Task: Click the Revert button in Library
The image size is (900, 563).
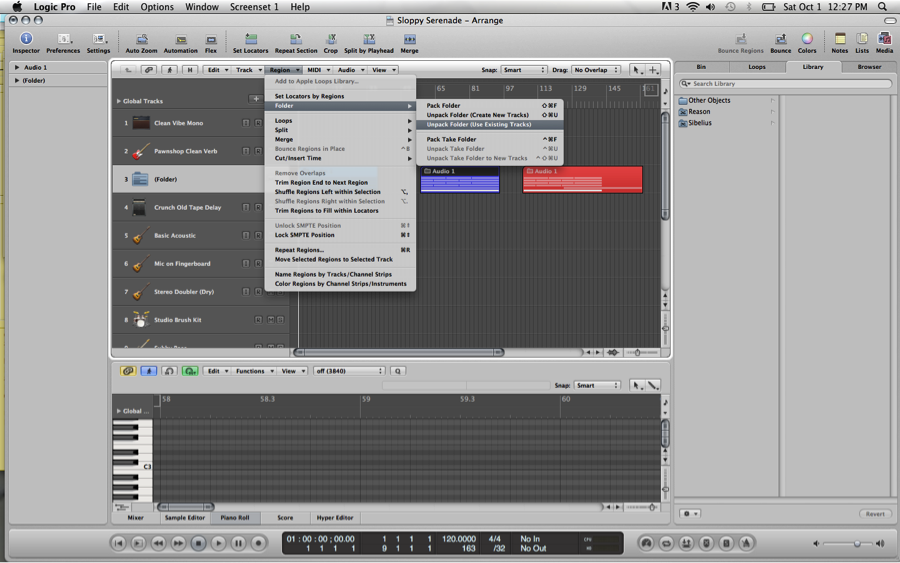Action: (x=874, y=514)
